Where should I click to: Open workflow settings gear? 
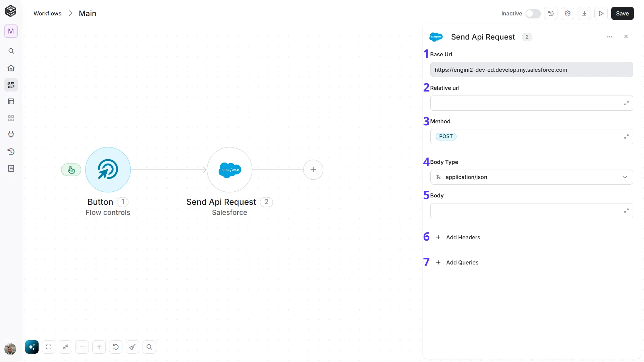coord(568,13)
